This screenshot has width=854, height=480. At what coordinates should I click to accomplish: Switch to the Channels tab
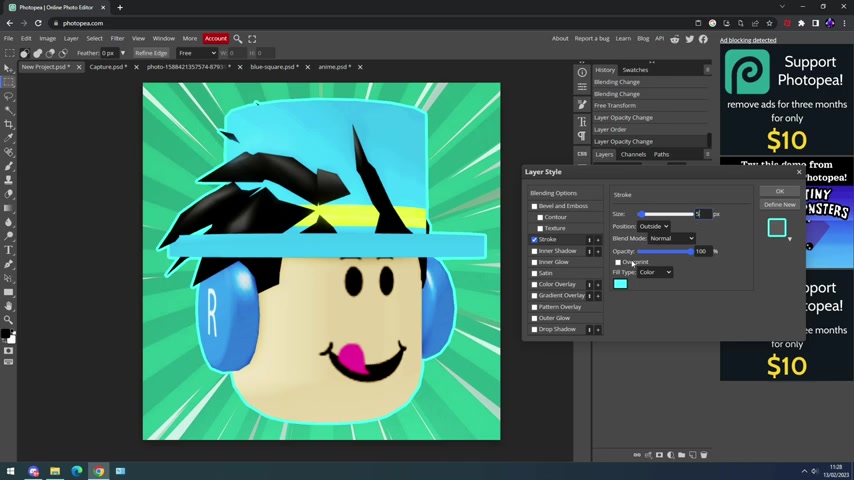633,154
